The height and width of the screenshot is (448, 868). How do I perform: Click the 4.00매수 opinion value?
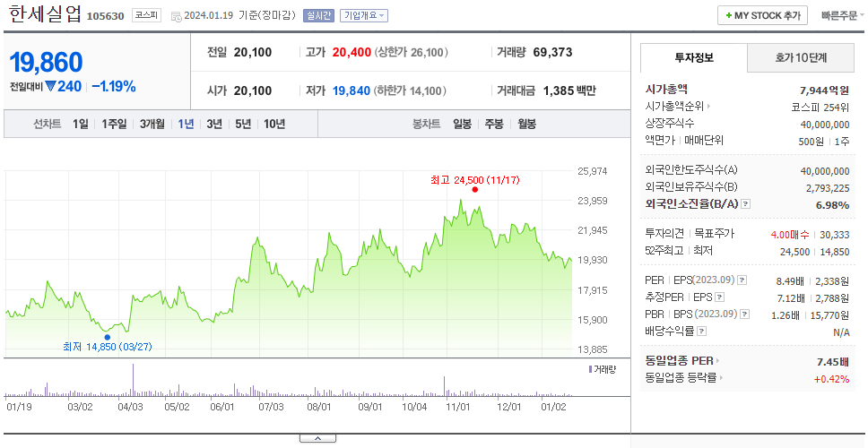(x=790, y=235)
